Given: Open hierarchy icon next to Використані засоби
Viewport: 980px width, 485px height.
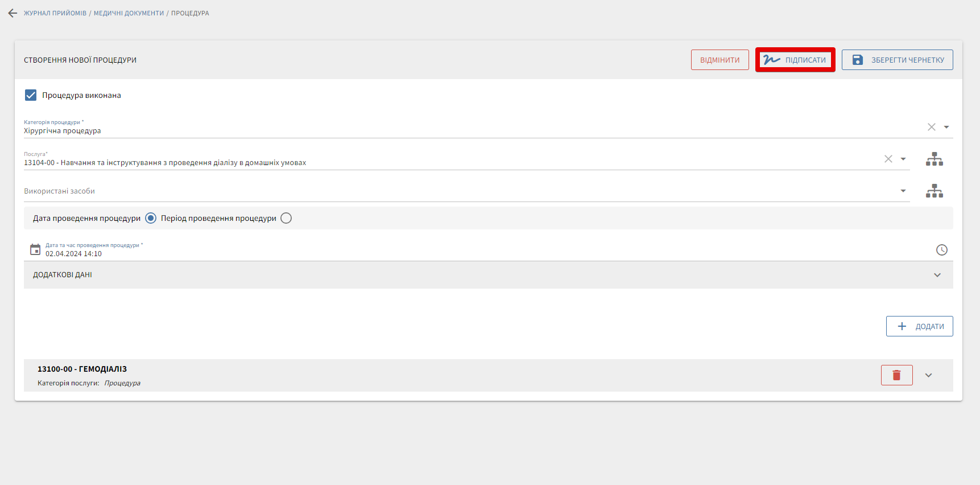Looking at the screenshot, I should tap(934, 191).
